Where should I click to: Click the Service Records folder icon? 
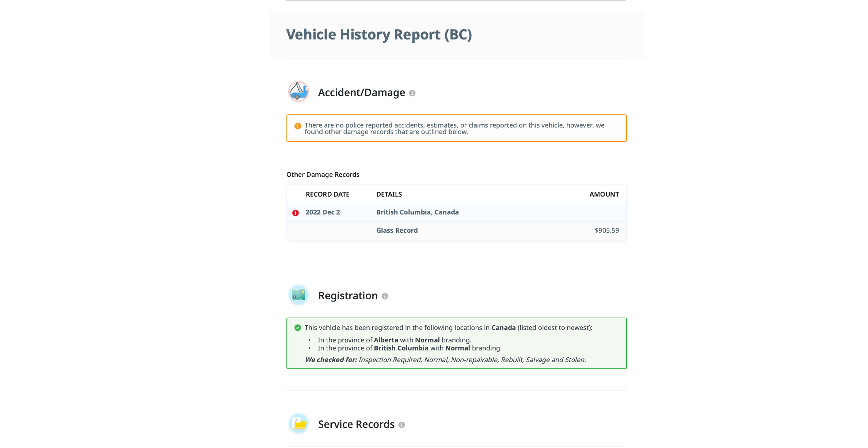point(298,424)
